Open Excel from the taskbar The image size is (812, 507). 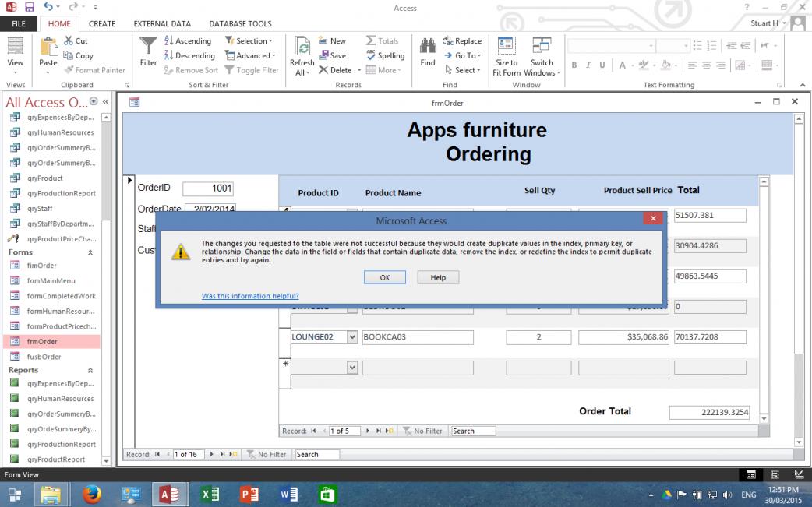click(210, 494)
